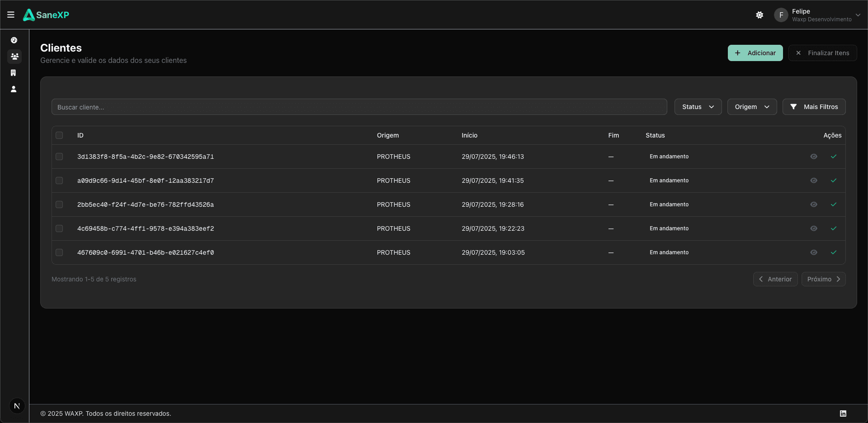Expand the Origem filter dropdown
Viewport: 868px width, 423px height.
[x=752, y=107]
